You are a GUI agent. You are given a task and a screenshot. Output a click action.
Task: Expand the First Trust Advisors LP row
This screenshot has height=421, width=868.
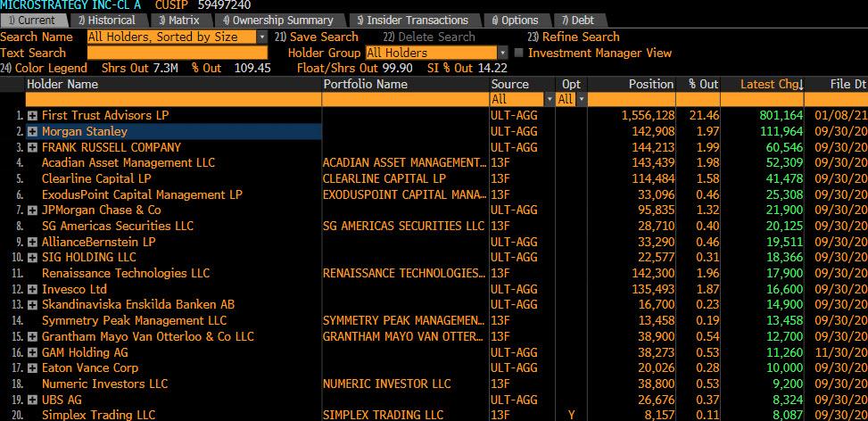[33, 116]
